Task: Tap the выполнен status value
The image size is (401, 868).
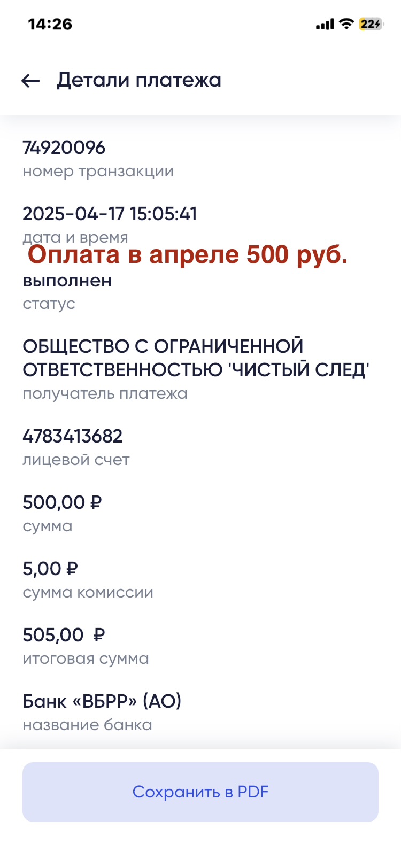Action: [x=67, y=281]
